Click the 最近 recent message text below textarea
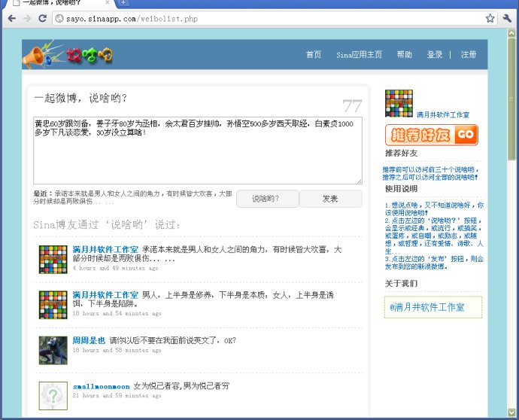This screenshot has width=519, height=420. [x=132, y=197]
